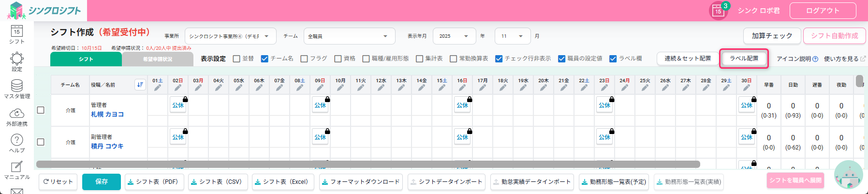Click the ラベル配置 button
The image size is (868, 194).
coord(744,59)
